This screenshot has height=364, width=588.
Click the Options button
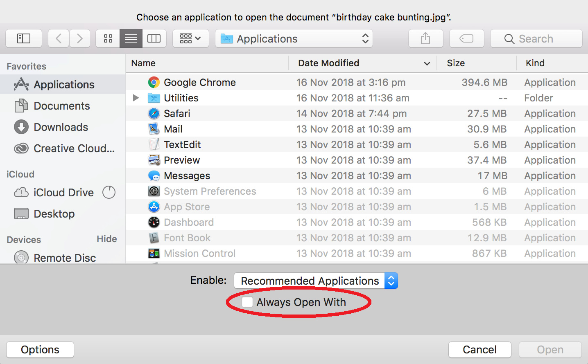click(40, 350)
